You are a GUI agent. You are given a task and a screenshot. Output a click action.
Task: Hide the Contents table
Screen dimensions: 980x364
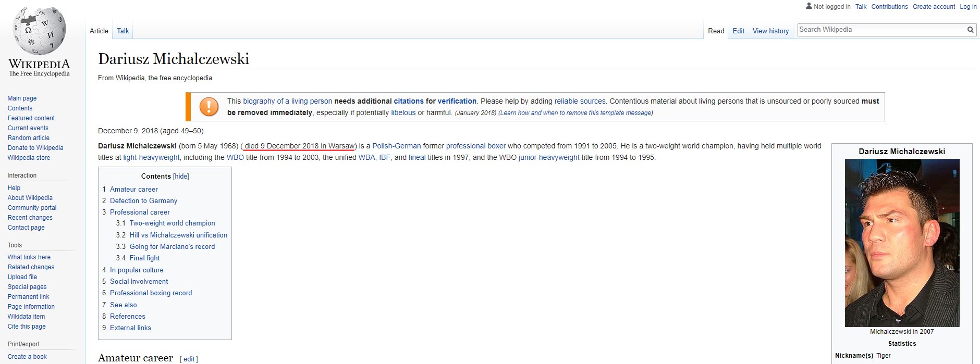181,177
